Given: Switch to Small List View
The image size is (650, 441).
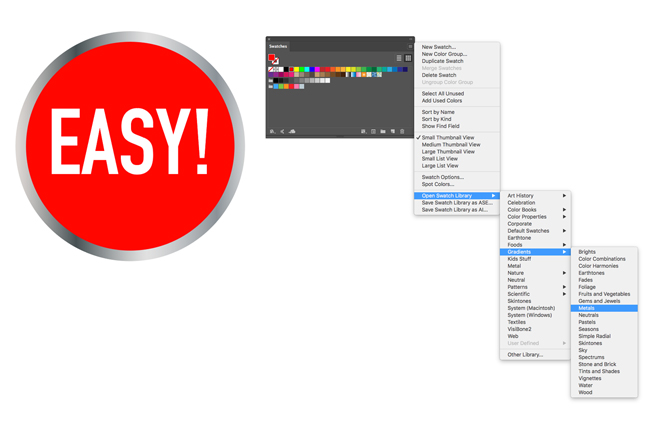Looking at the screenshot, I should [x=440, y=159].
